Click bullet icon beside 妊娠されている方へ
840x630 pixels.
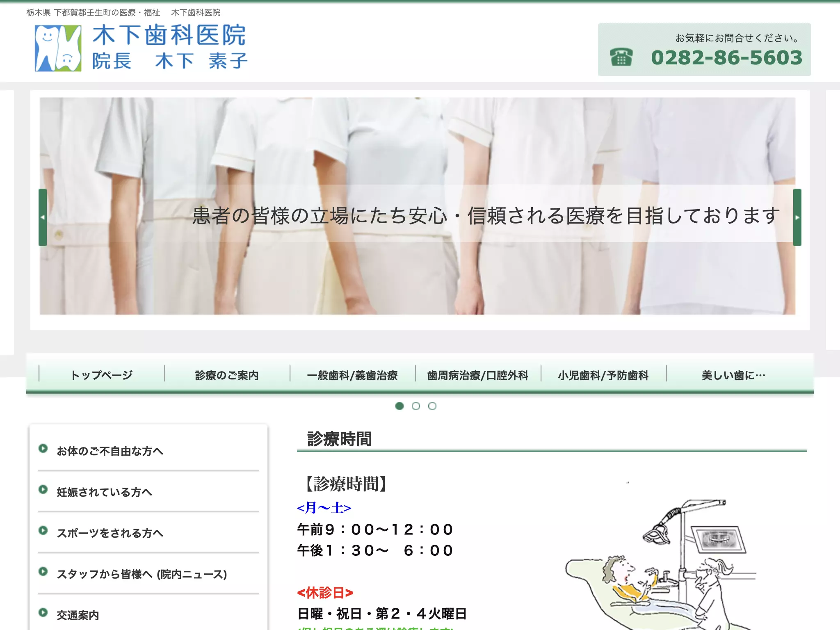point(43,489)
